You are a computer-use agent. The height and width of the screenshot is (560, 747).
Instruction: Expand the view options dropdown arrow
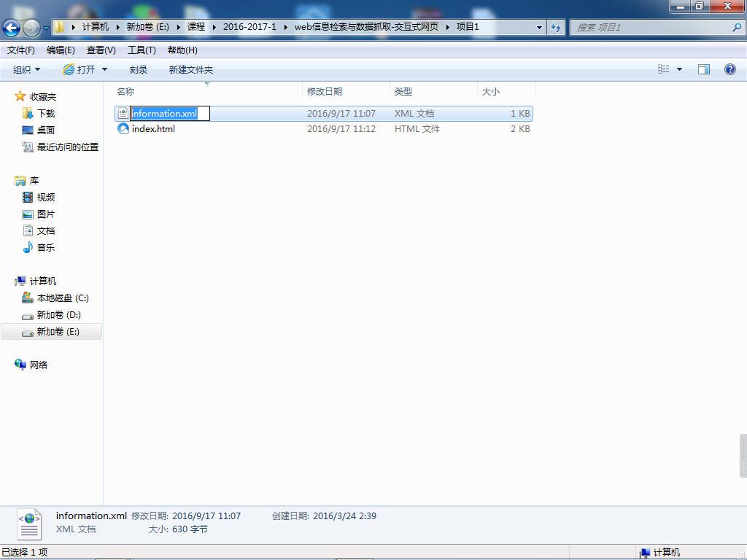[x=679, y=69]
